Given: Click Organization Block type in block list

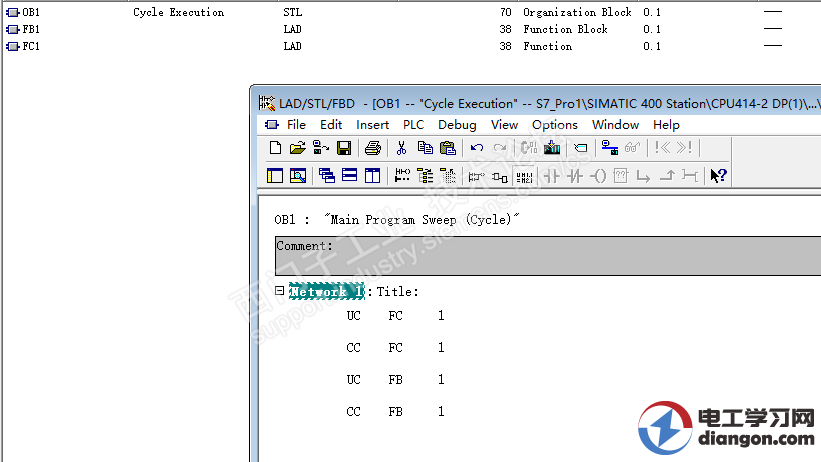Looking at the screenshot, I should (577, 12).
